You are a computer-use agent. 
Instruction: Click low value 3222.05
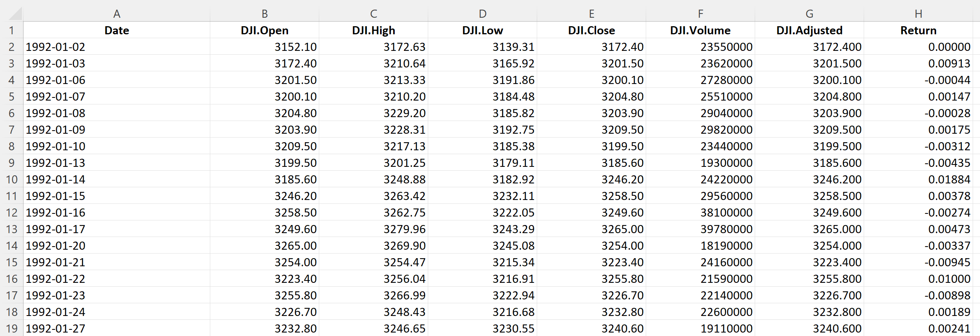click(x=482, y=212)
